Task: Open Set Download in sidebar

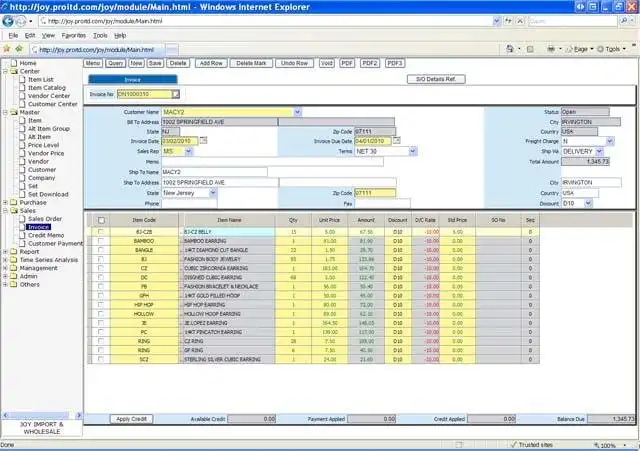Action: (x=48, y=194)
